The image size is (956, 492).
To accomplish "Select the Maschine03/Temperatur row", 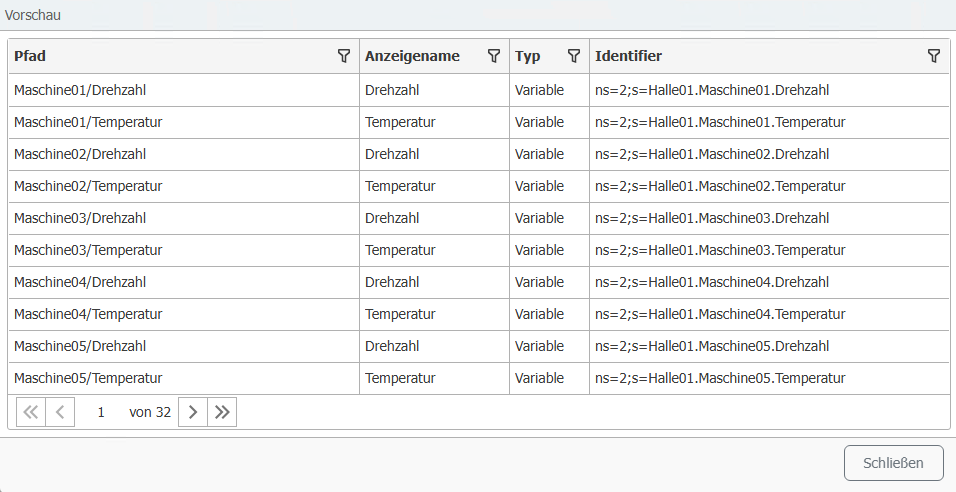I will (x=479, y=250).
